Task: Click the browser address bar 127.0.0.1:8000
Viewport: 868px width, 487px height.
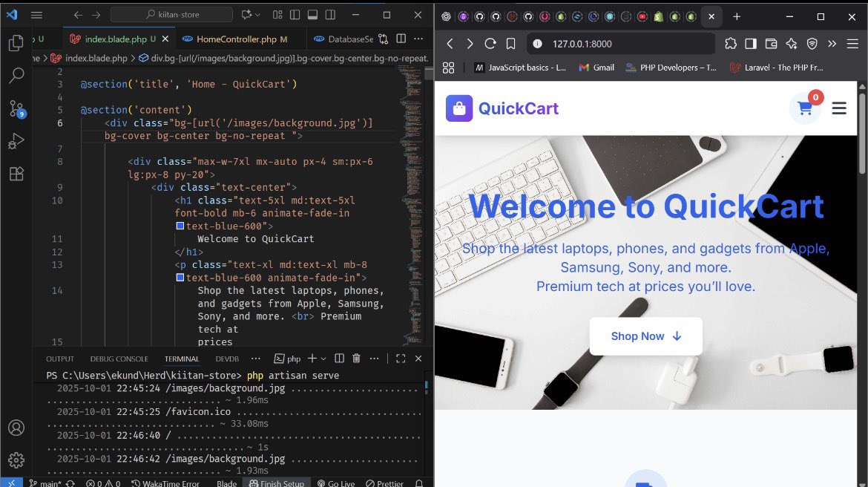Action: [620, 44]
